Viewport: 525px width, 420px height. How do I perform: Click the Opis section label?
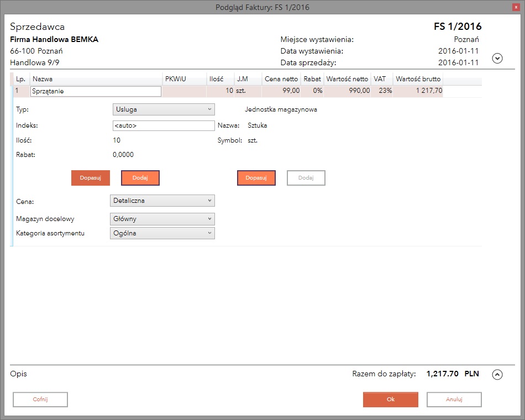pos(18,374)
